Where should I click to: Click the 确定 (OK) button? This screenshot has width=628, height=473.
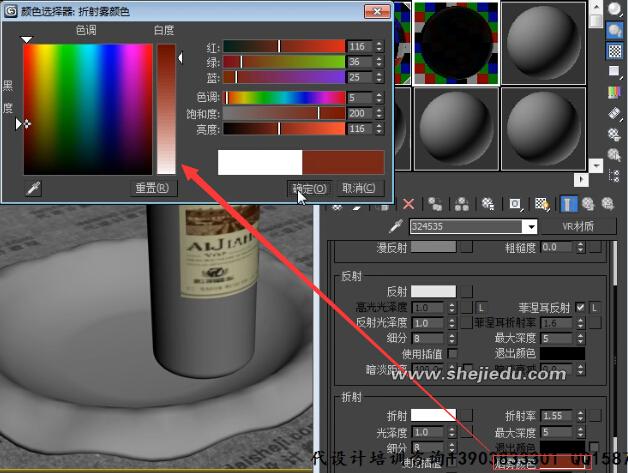tap(309, 188)
